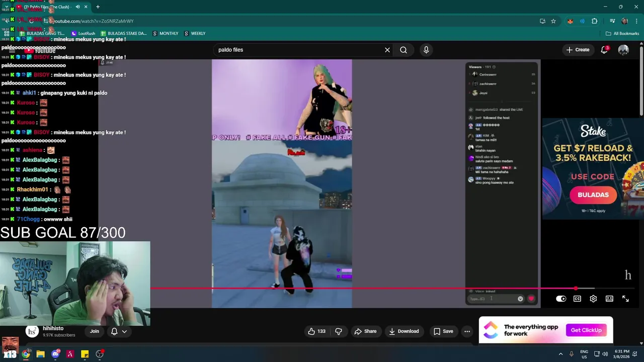Click the taskbar microphone tray icon

click(572, 354)
